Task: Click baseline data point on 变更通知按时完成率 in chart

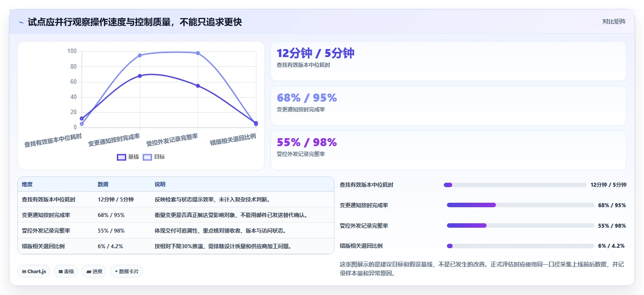Action: [x=140, y=76]
